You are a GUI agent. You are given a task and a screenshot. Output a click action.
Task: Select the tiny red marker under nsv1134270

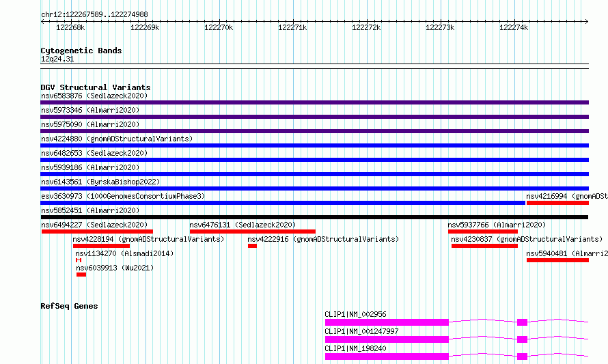click(x=79, y=260)
